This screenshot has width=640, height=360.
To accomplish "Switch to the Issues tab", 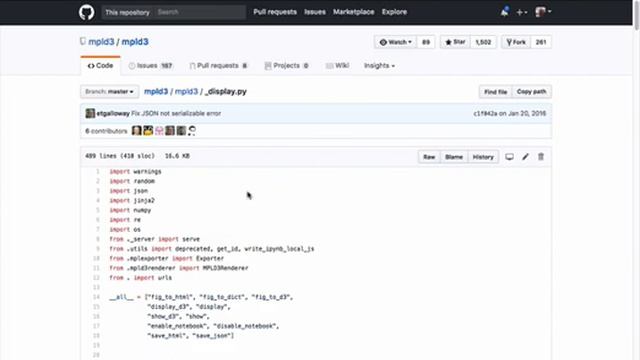I will coord(150,66).
